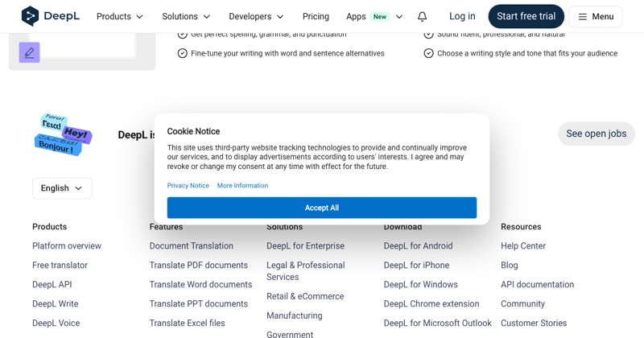Open the Help Center link

pos(523,246)
